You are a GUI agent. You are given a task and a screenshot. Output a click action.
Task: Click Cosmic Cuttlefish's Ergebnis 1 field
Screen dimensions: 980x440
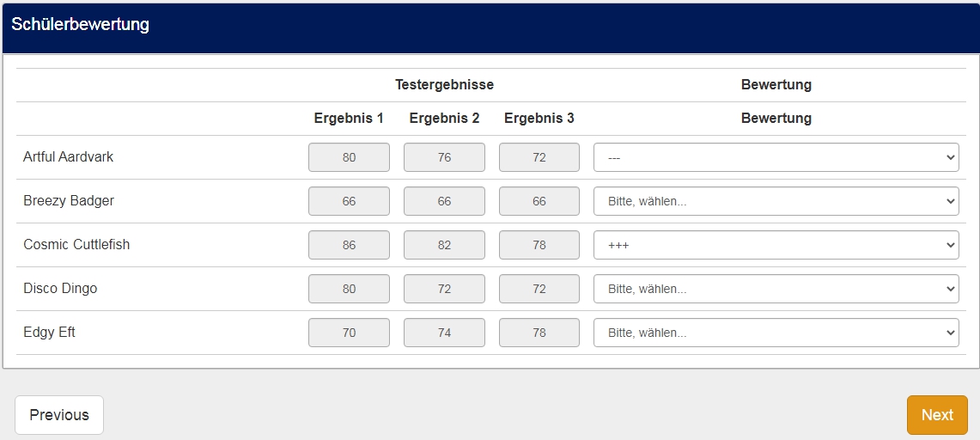(349, 245)
